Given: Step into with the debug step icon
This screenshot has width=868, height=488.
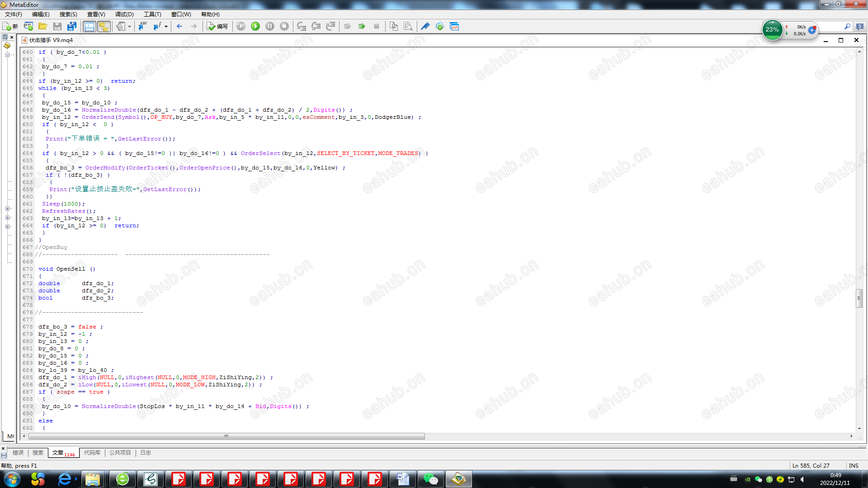Looking at the screenshot, I should [302, 26].
